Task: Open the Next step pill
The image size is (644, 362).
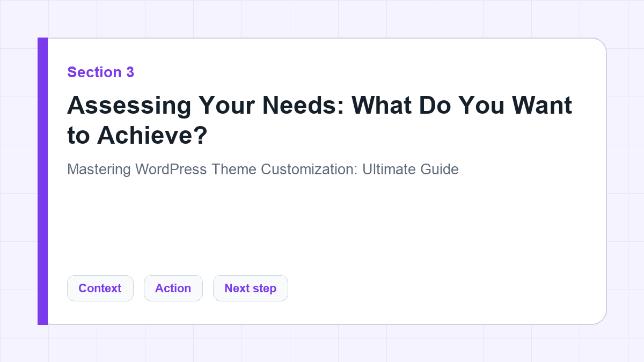Action: coord(251,289)
